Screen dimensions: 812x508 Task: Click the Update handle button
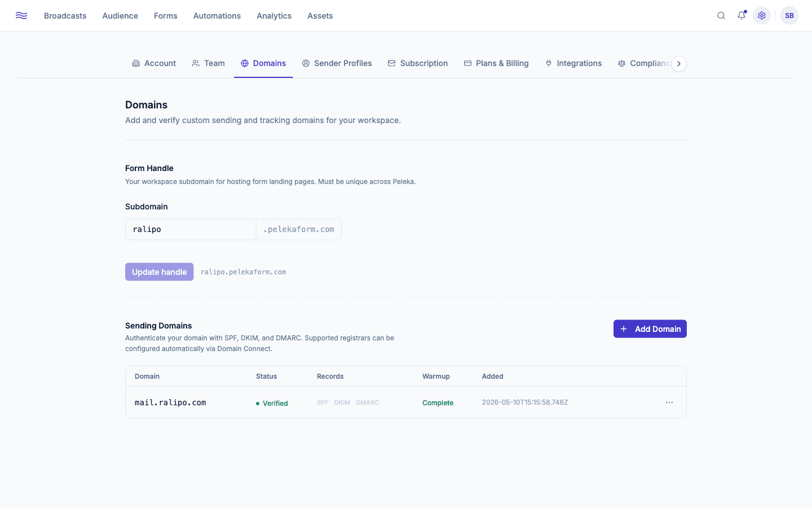click(160, 272)
